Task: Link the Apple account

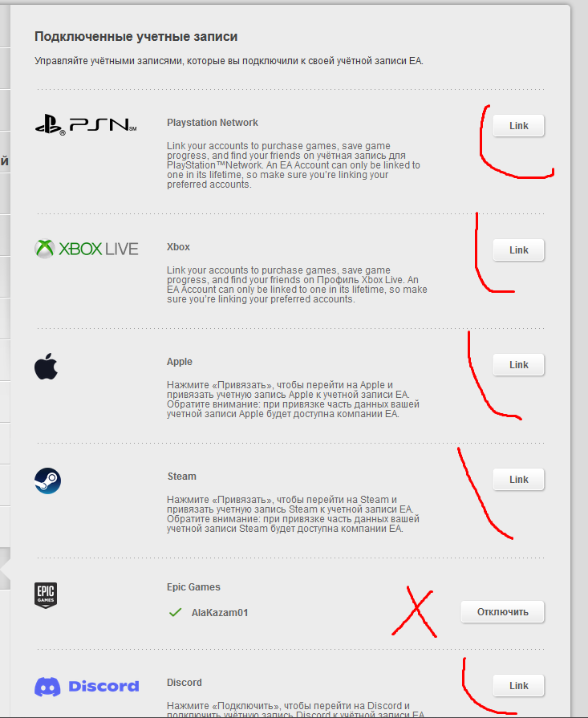Action: point(518,365)
